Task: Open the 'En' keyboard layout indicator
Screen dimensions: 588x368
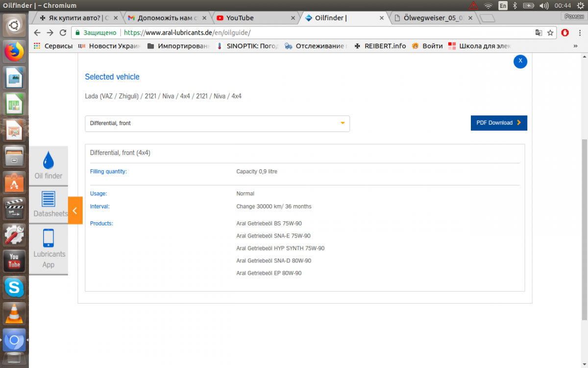Action: click(503, 6)
